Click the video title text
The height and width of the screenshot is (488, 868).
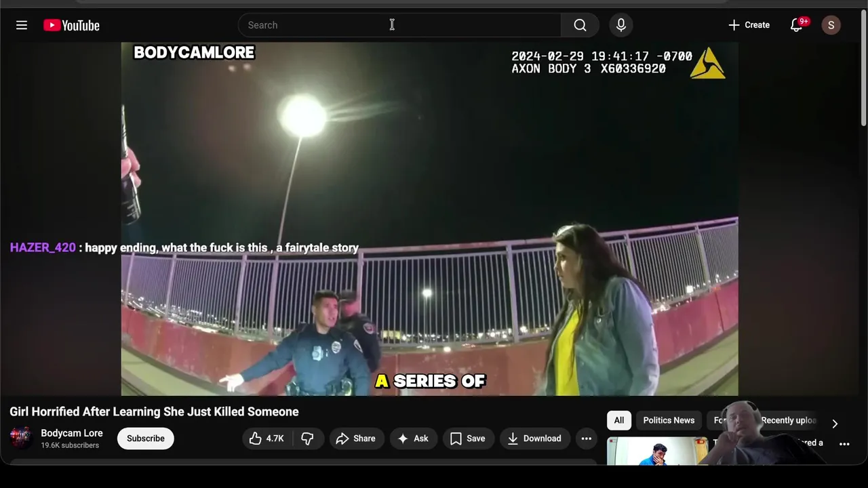click(x=154, y=411)
